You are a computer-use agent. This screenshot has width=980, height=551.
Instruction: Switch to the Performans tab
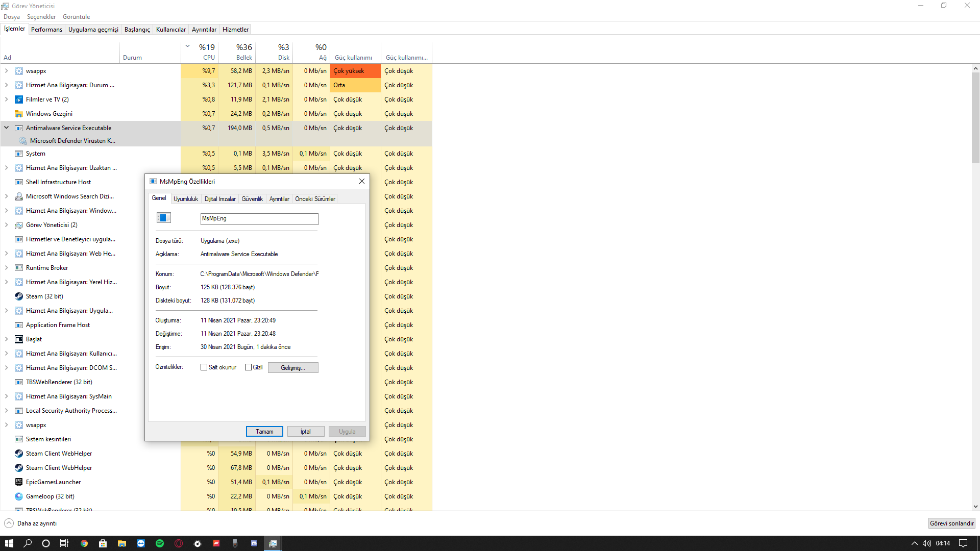(x=46, y=30)
